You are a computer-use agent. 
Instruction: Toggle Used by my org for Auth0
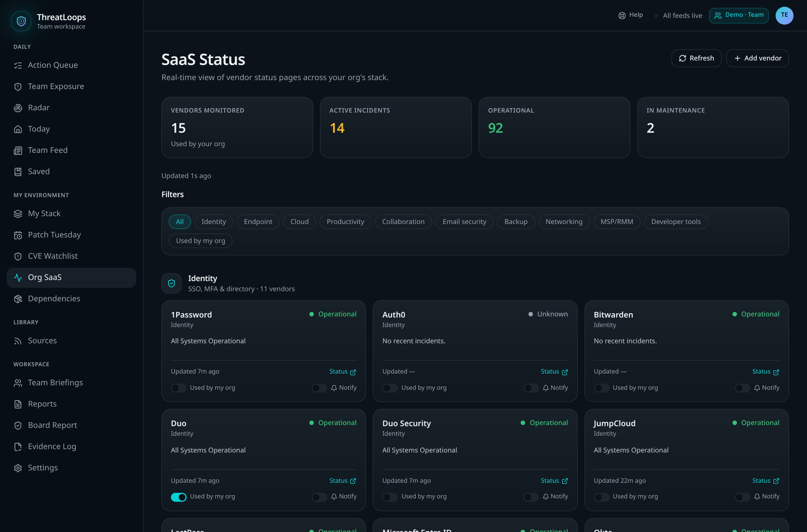click(x=390, y=388)
